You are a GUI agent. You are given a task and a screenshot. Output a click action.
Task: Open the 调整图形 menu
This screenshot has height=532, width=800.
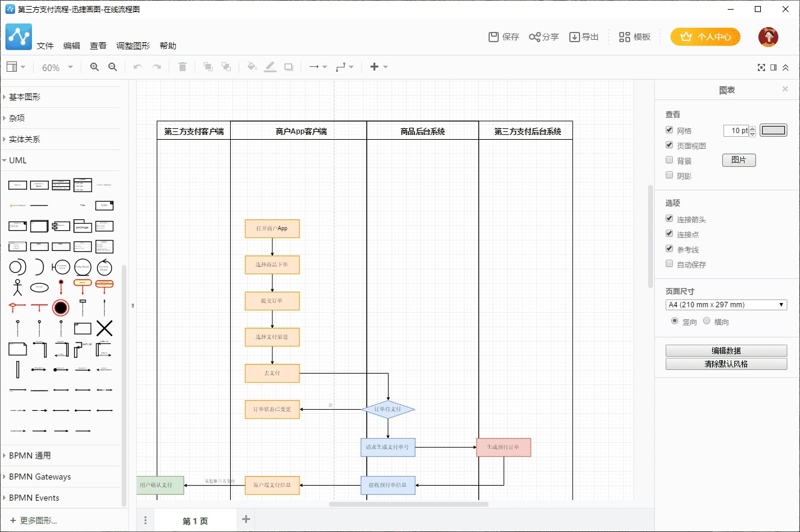pos(133,46)
